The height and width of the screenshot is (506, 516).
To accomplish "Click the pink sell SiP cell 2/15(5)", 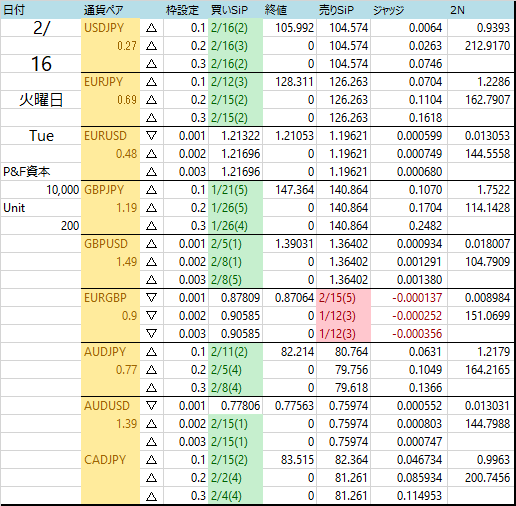I will (x=344, y=298).
